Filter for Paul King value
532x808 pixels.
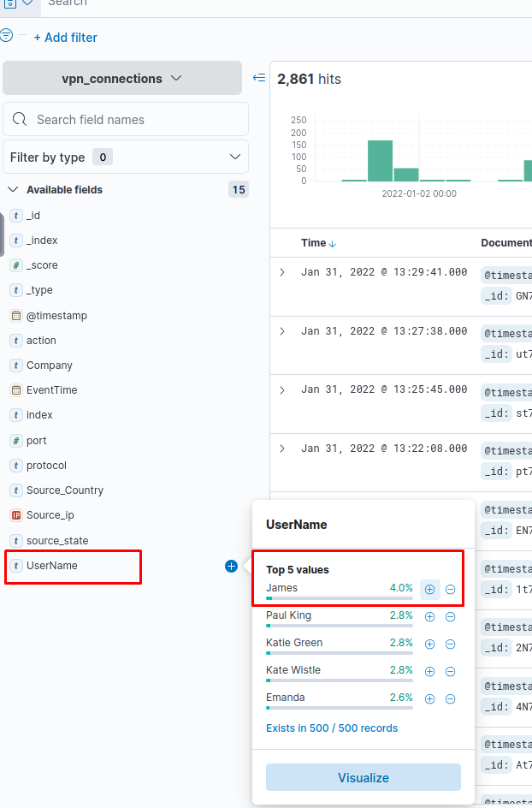coord(430,617)
